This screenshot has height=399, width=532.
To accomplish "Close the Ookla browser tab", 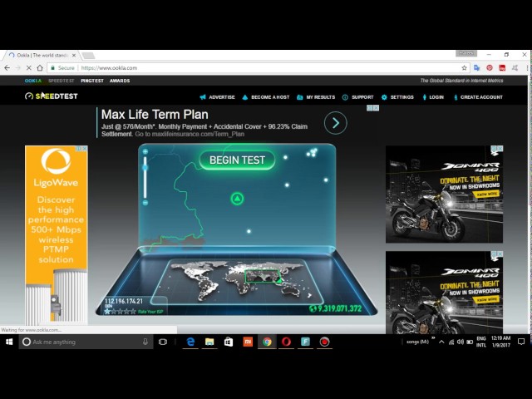I will 74,55.
